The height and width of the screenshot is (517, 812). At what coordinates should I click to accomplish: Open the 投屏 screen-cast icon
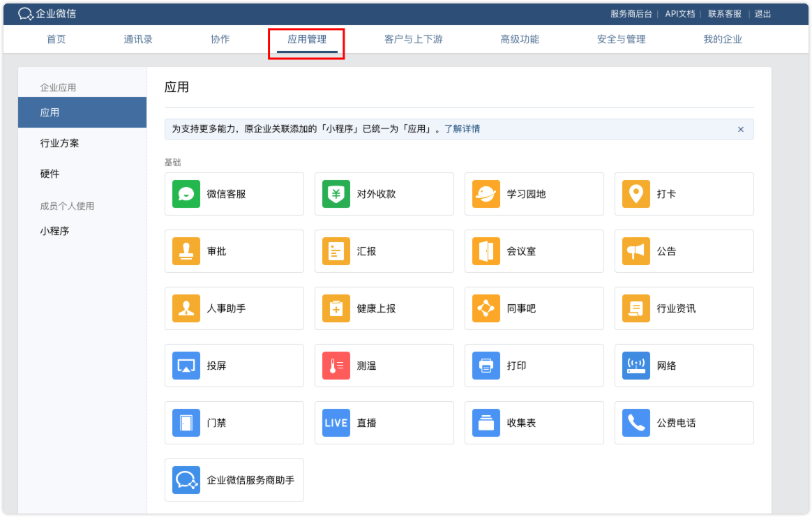[x=186, y=366]
